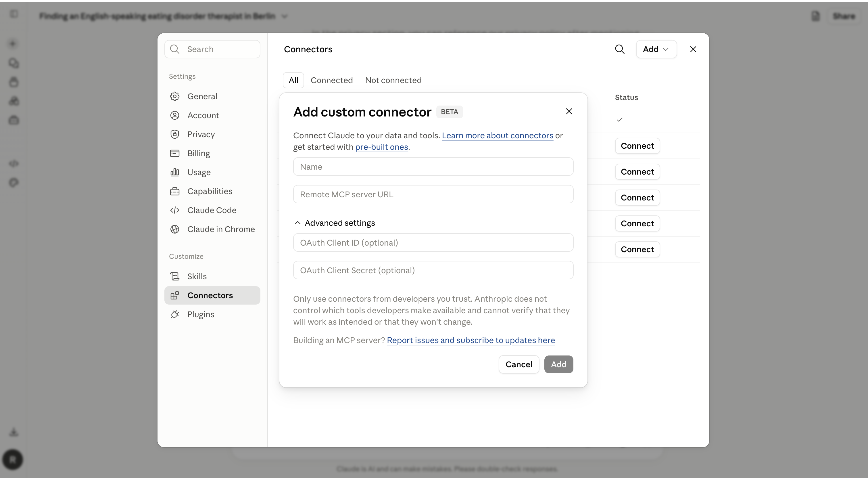This screenshot has height=478, width=868.
Task: Select Claude in Chrome icon
Action: 174,229
